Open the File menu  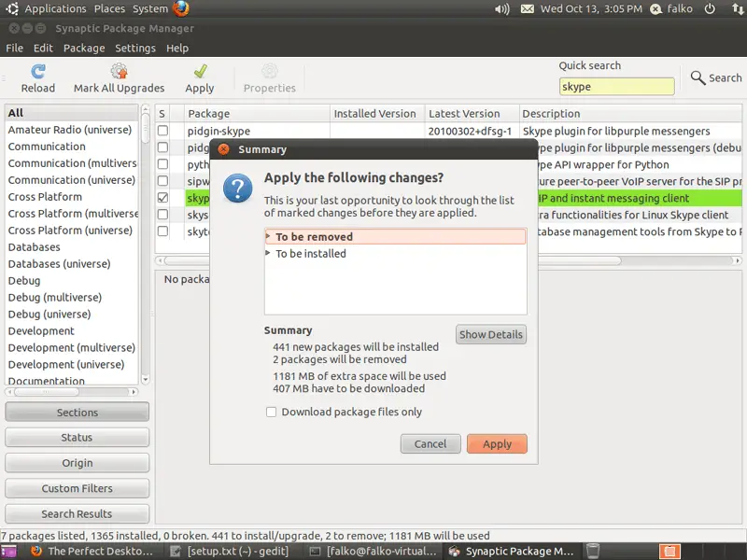click(14, 49)
